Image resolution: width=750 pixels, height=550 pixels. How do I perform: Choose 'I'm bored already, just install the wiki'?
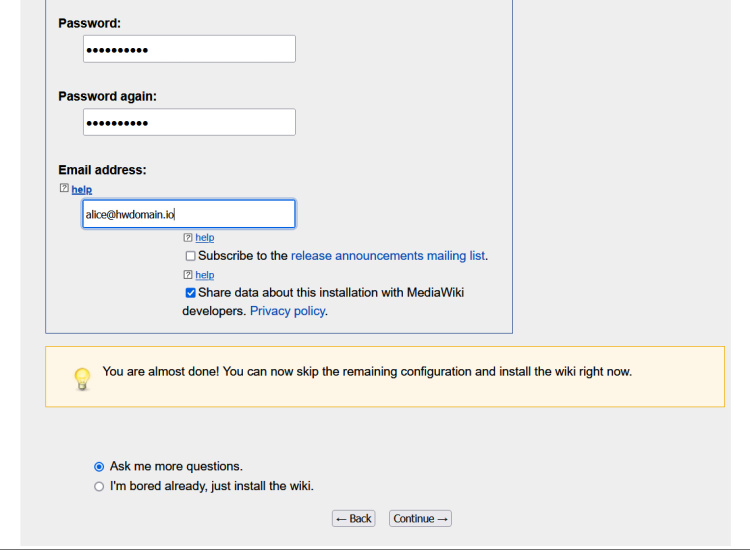pos(99,486)
